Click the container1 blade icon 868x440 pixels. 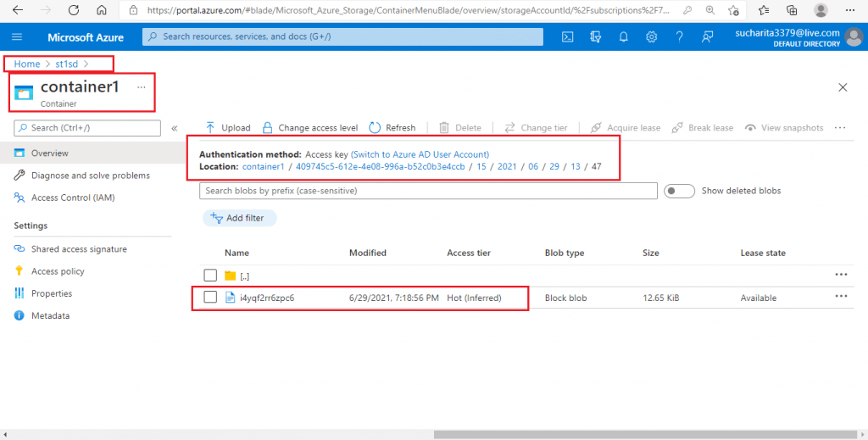(x=24, y=92)
